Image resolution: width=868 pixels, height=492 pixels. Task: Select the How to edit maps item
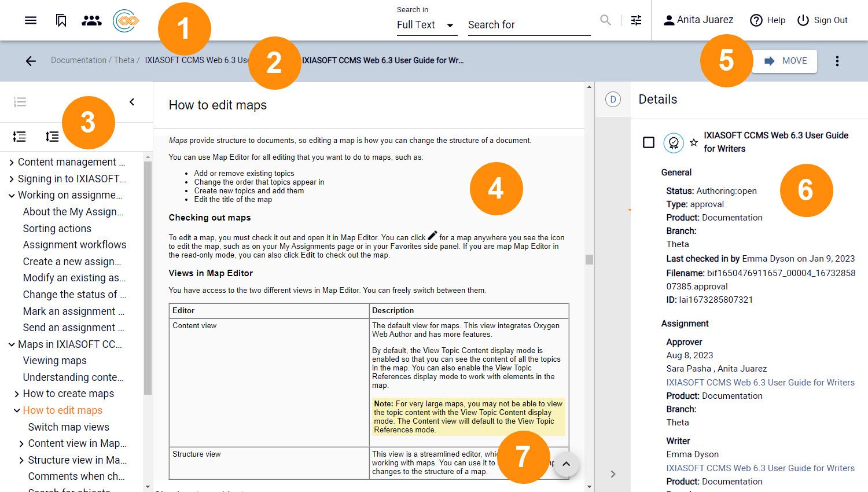pos(62,410)
